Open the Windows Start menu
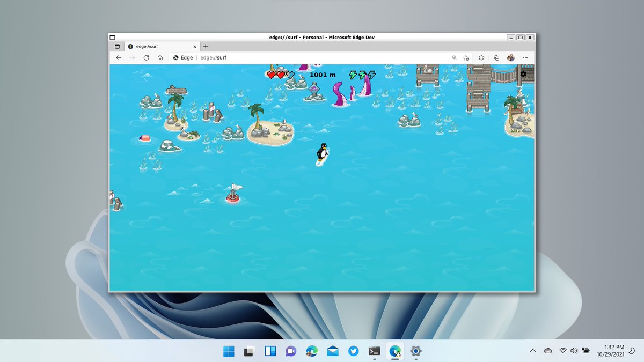The width and height of the screenshot is (644, 362). tap(229, 351)
